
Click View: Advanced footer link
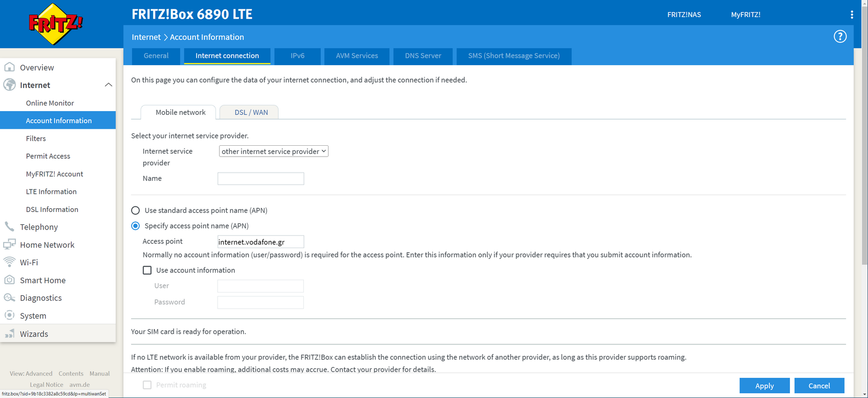(x=31, y=374)
